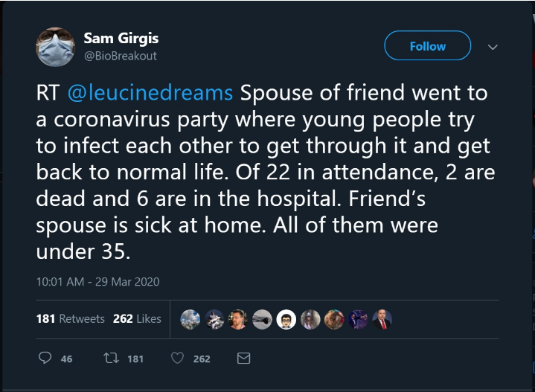The width and height of the screenshot is (535, 392).
Task: Open Sam Girgis's masked profile avatar
Action: click(x=55, y=46)
